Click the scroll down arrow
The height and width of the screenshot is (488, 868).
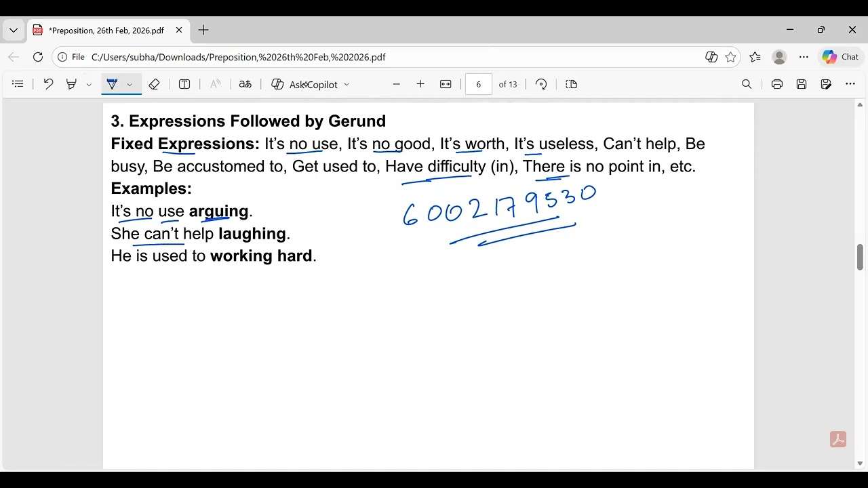(x=860, y=464)
